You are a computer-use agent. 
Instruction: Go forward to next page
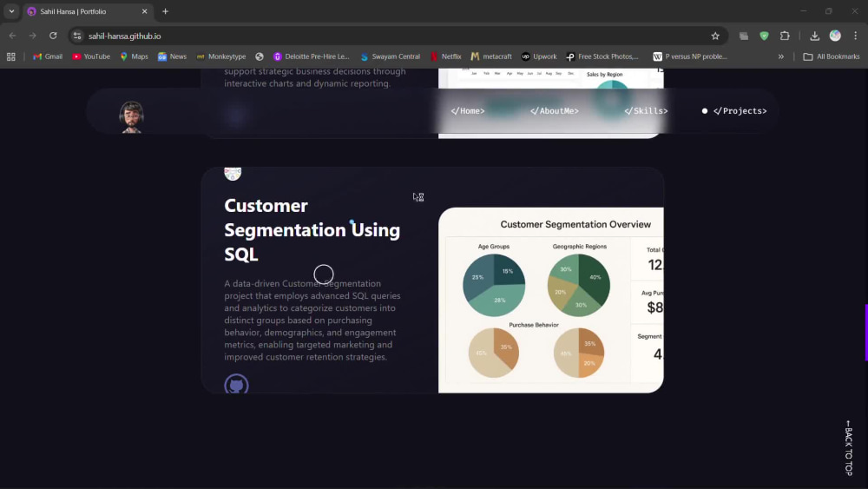pos(33,36)
